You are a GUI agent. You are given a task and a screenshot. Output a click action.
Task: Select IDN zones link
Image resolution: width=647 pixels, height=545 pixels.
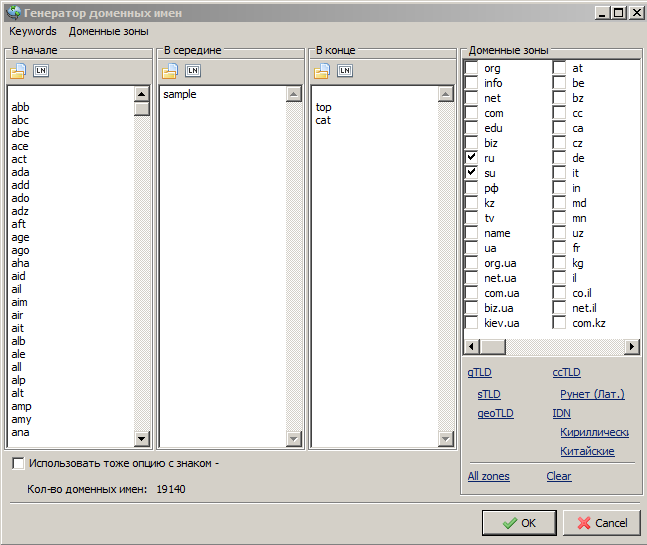[x=562, y=413]
